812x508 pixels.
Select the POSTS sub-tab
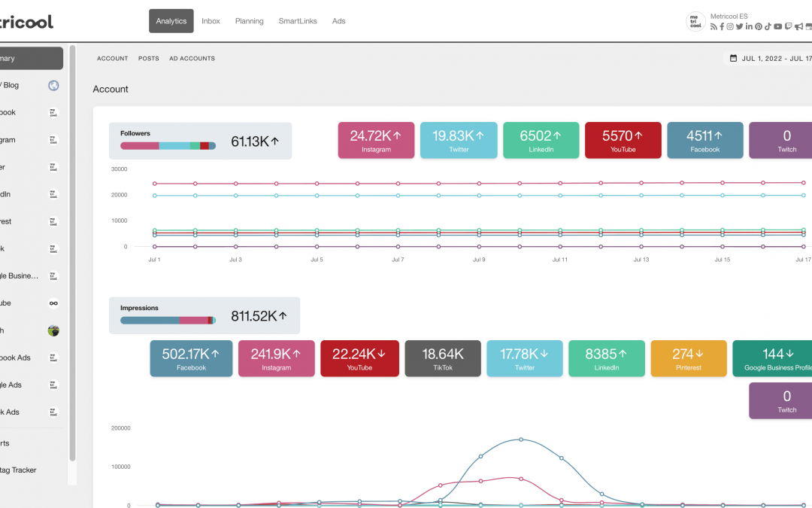point(149,59)
